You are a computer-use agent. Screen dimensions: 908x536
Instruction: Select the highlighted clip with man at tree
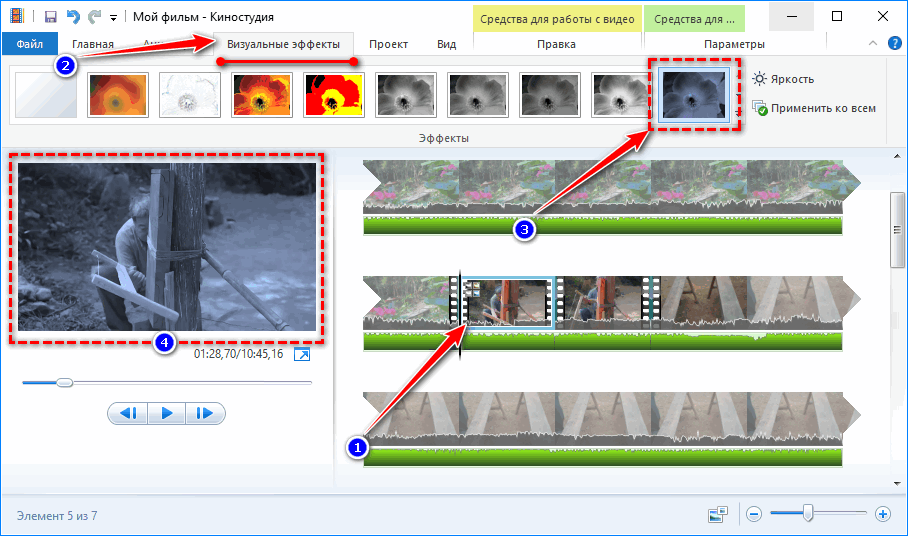pyautogui.click(x=507, y=303)
